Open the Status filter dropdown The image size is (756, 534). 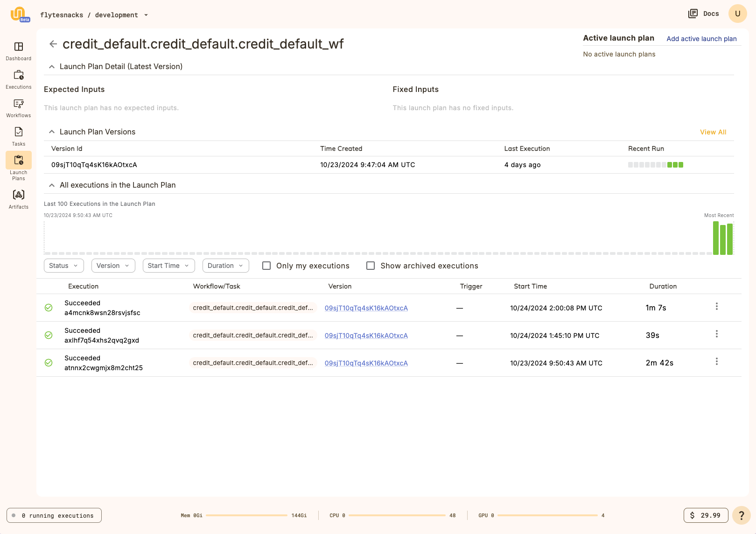tap(63, 266)
